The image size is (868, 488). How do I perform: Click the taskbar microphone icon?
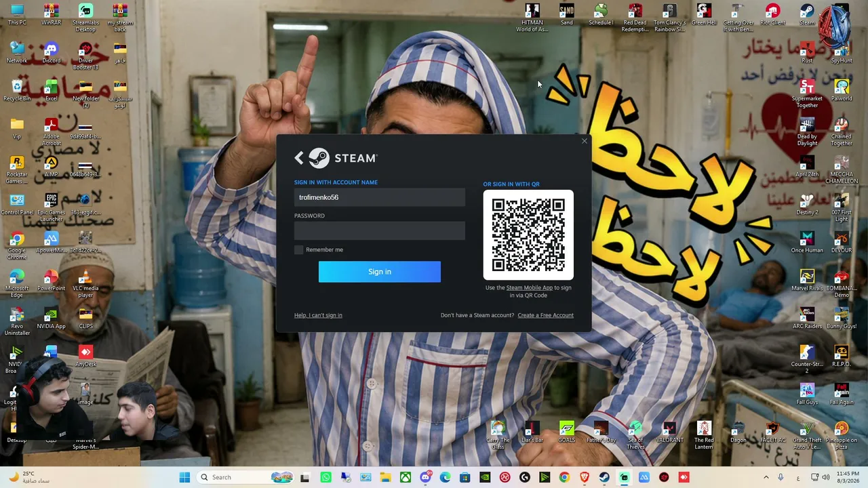pos(781,477)
